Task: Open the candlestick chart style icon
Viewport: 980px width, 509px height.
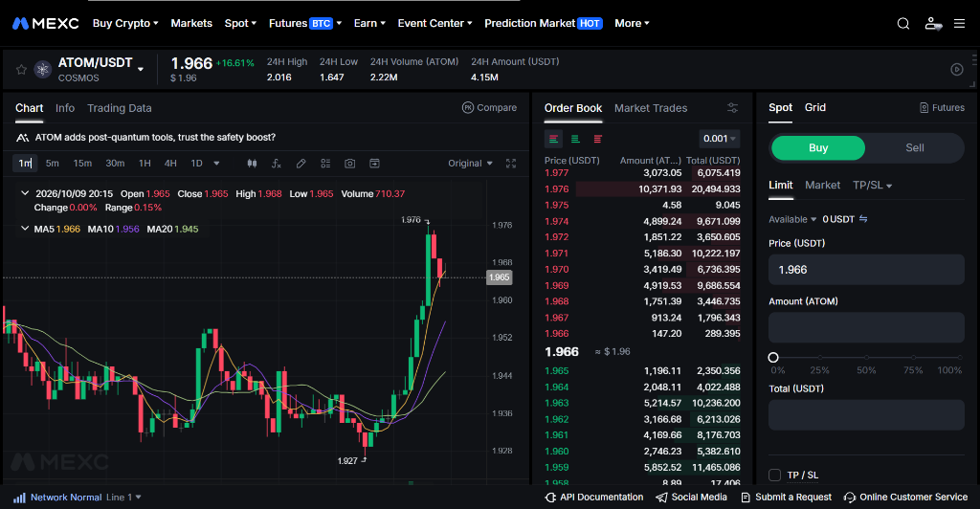Action: click(252, 164)
